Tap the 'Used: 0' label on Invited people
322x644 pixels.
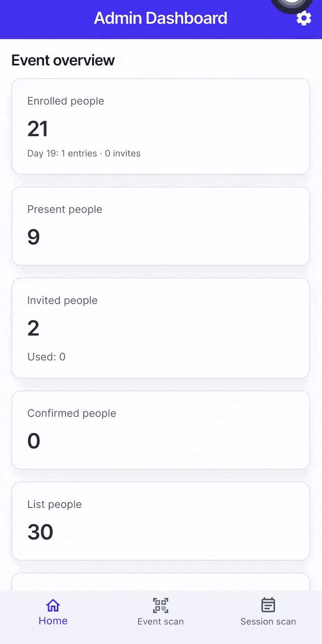coord(46,356)
